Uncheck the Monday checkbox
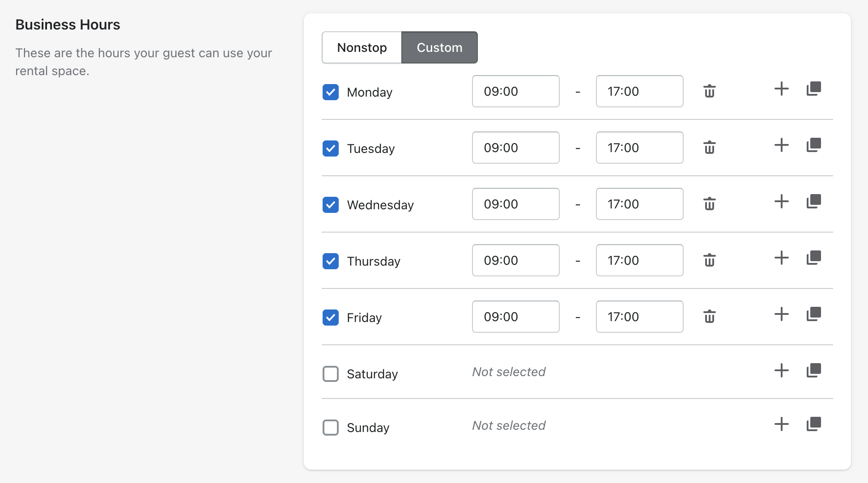The image size is (868, 483). tap(331, 92)
